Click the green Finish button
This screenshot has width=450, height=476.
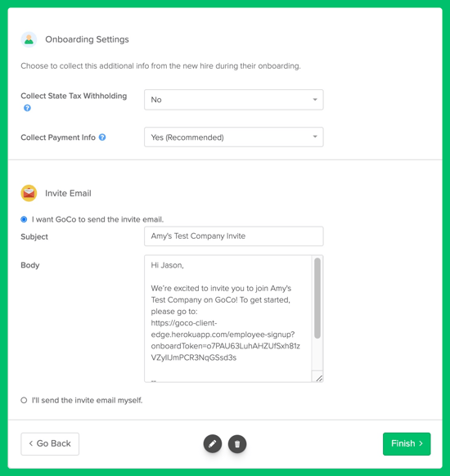(x=407, y=444)
